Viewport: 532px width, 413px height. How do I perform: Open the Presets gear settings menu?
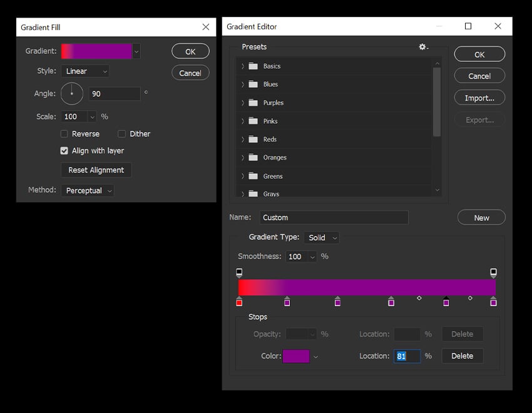click(423, 47)
